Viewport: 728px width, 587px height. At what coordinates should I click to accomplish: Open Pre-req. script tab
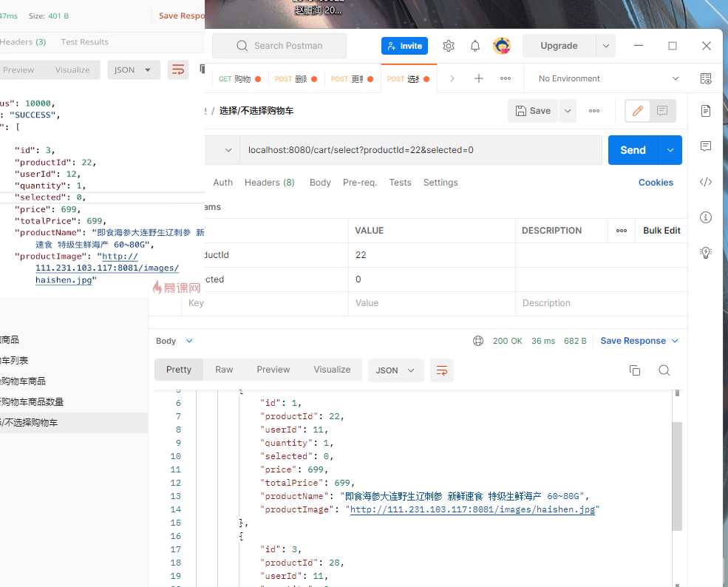coord(360,183)
